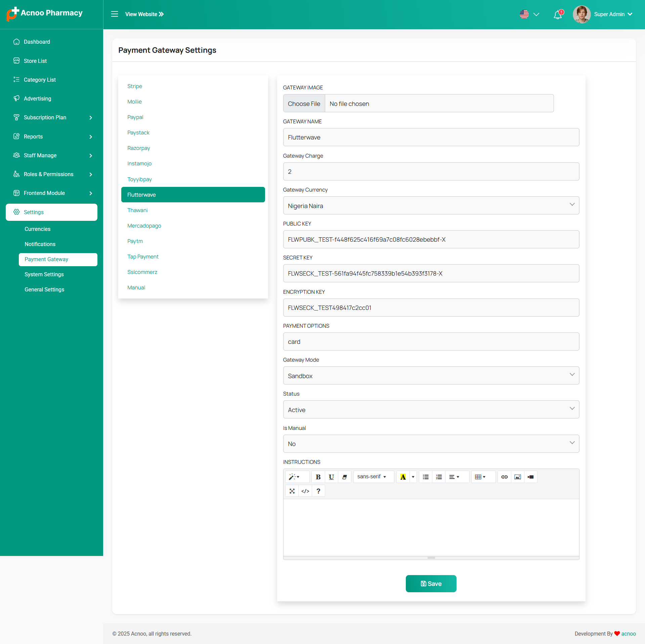Insert a link using the link icon

coord(504,477)
